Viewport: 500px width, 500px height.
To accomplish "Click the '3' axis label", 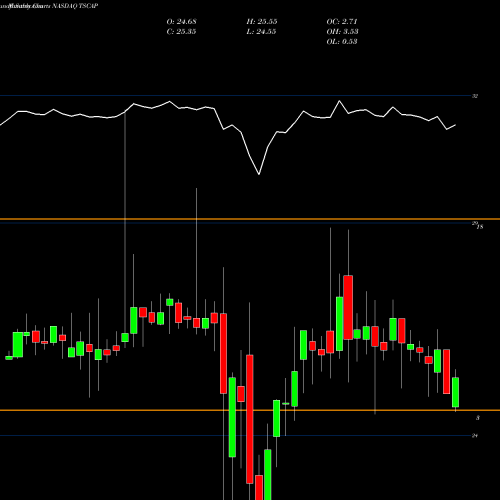I will (477, 418).
